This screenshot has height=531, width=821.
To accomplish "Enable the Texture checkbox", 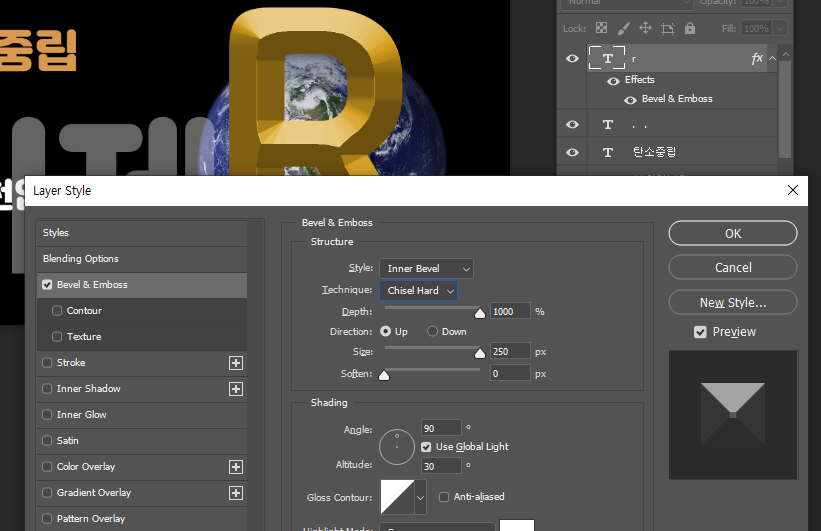I will coord(57,337).
